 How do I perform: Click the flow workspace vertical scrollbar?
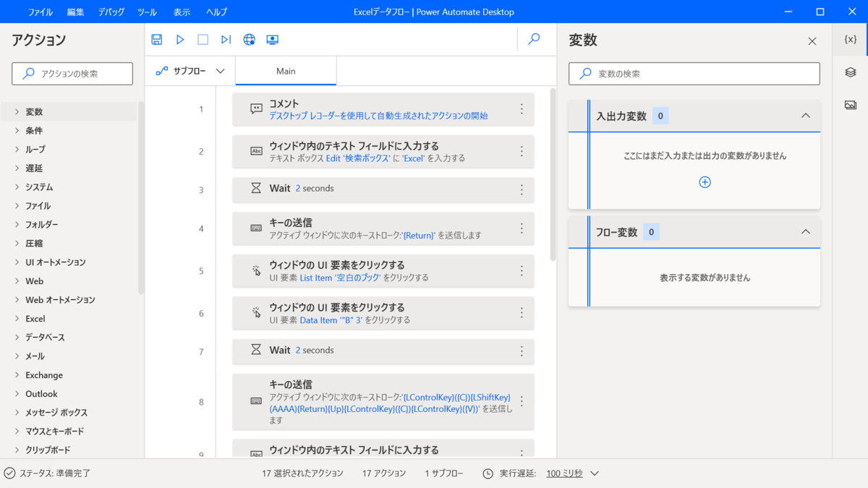pyautogui.click(x=553, y=174)
